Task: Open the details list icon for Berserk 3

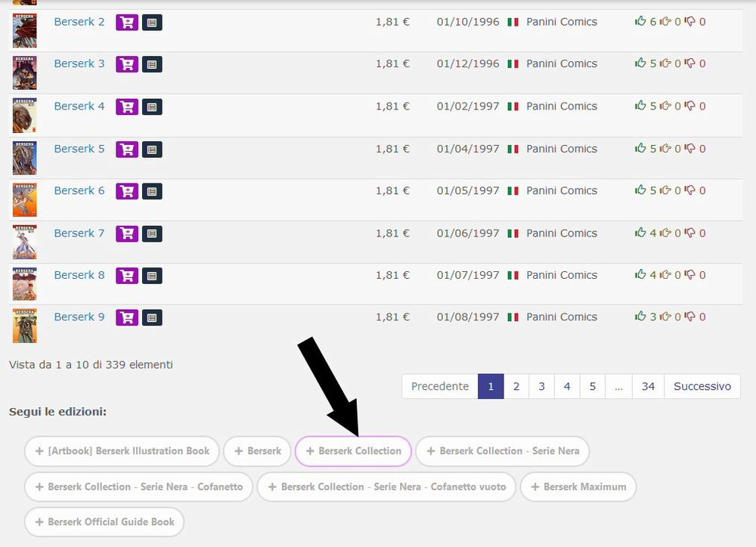Action: (x=152, y=65)
